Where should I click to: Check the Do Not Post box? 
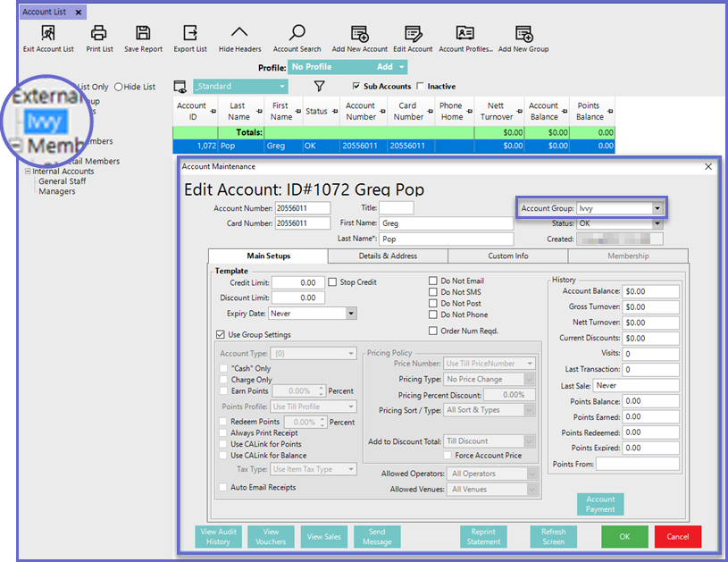pos(433,303)
